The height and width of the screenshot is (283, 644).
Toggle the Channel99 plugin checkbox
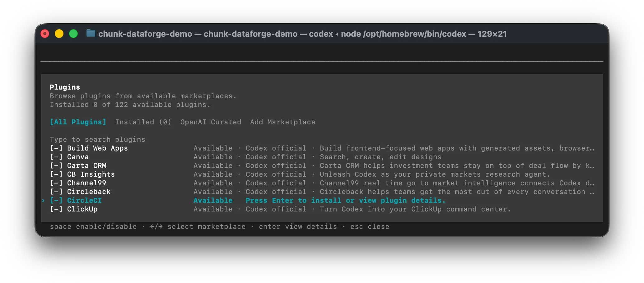[x=56, y=183]
